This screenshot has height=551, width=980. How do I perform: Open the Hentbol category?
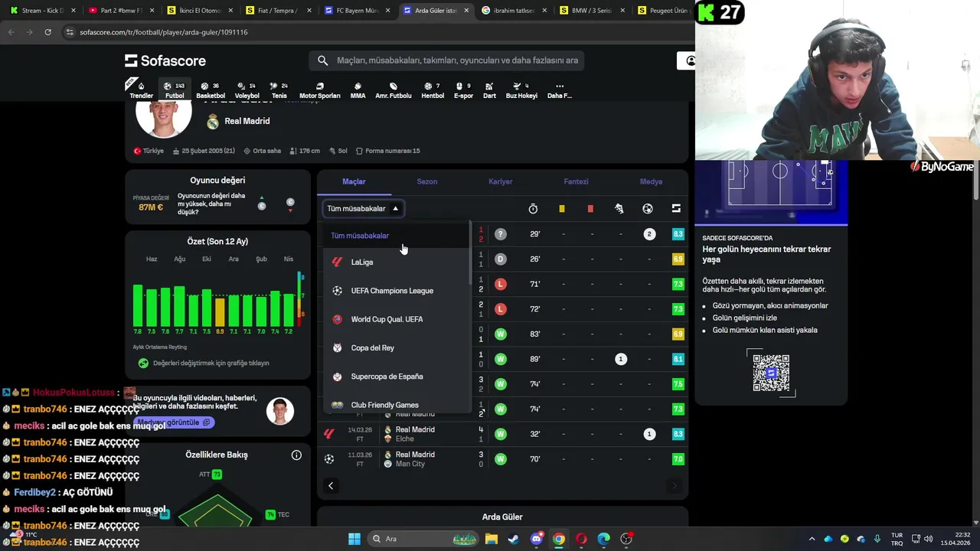[433, 90]
